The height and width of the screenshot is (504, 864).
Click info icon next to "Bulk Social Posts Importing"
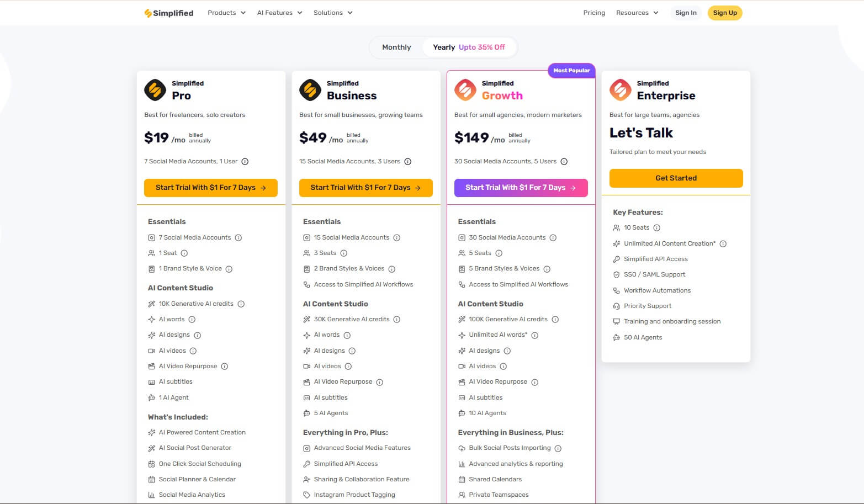coord(558,449)
